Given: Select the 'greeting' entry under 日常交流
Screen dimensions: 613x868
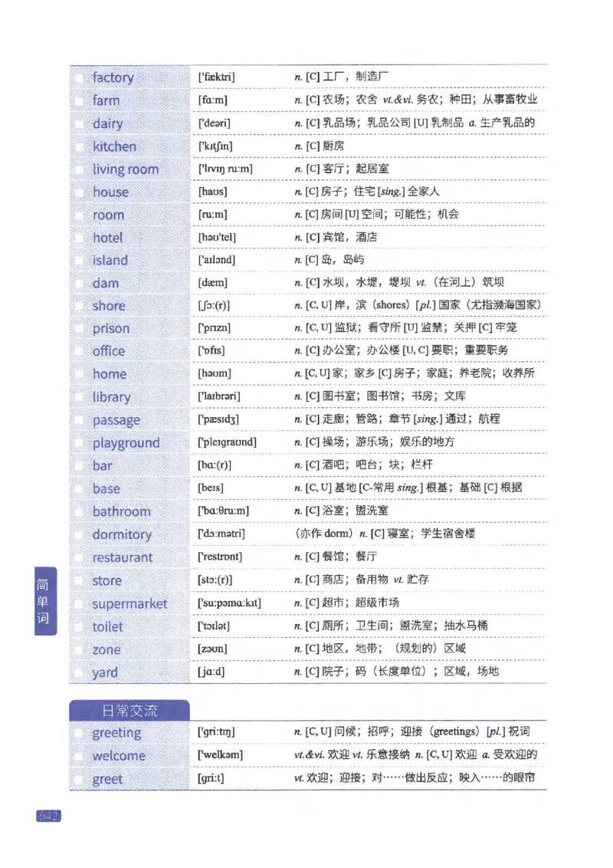Looking at the screenshot, I should tap(116, 732).
